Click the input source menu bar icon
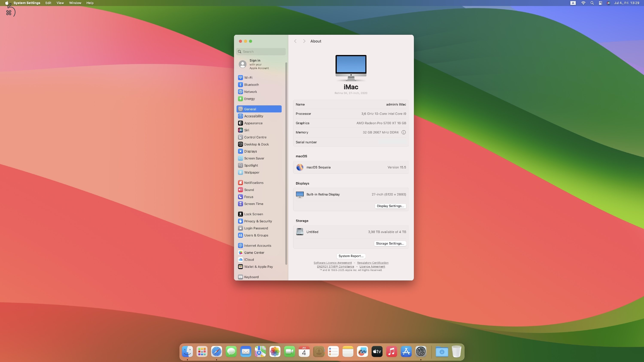644x362 pixels. pyautogui.click(x=573, y=3)
